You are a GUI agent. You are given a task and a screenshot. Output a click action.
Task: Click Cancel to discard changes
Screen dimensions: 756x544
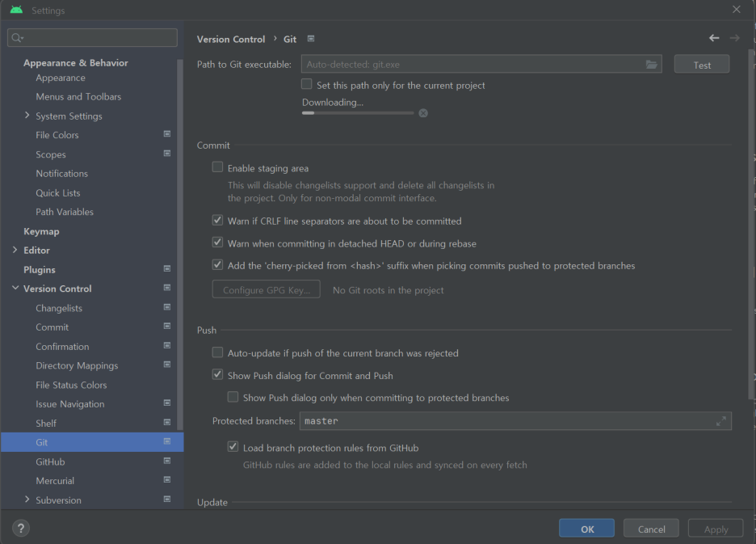[651, 529]
